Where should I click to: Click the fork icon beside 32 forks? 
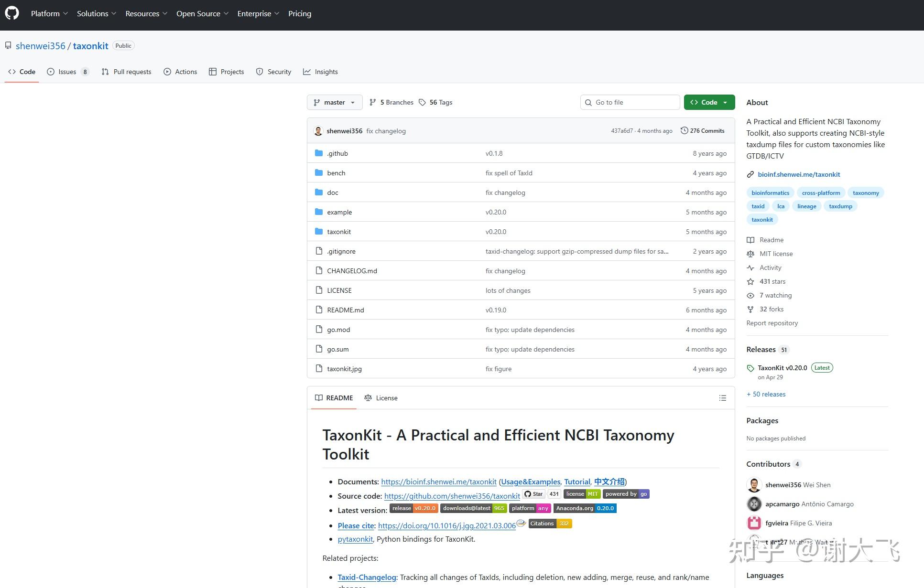point(750,309)
